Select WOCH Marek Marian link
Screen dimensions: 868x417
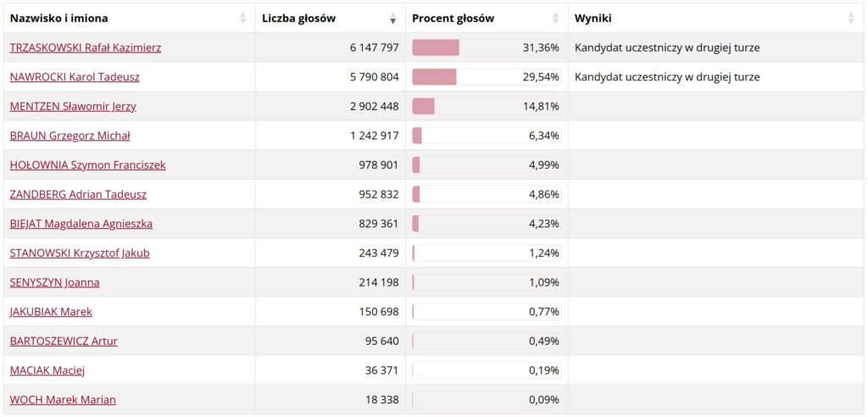point(63,400)
